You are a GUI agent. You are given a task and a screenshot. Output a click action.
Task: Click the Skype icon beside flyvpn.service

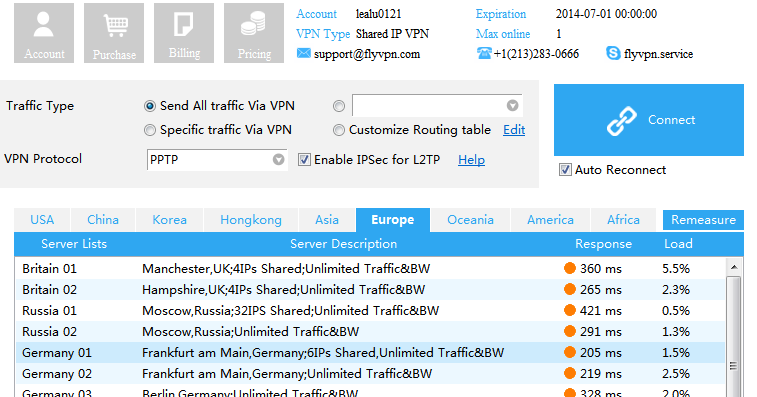pos(613,53)
